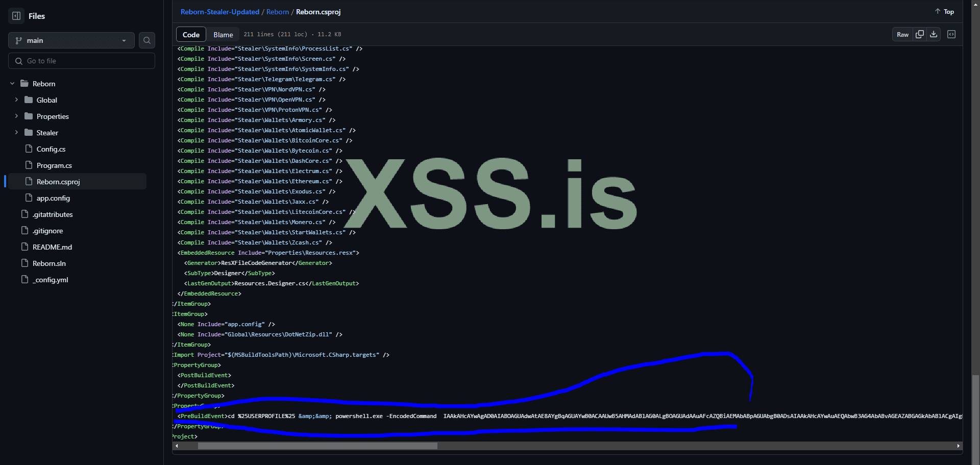980x465 pixels.
Task: Open Program.cs file
Action: coord(54,165)
